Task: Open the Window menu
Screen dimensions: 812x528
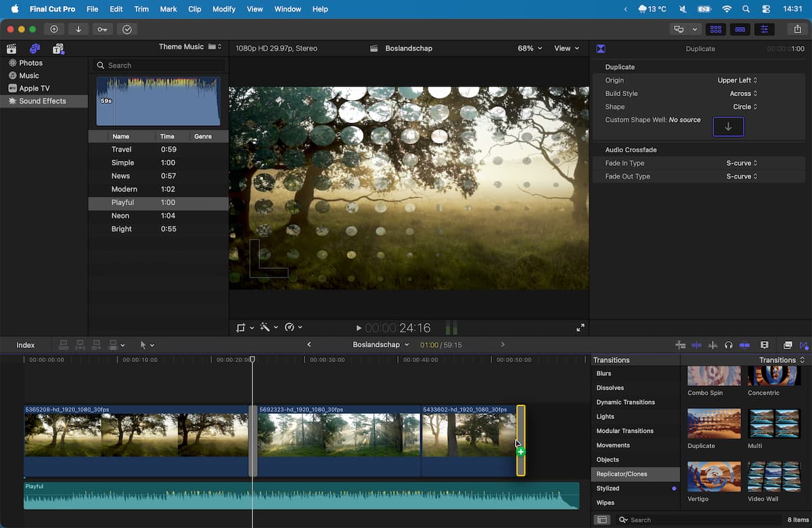Action: pos(288,9)
